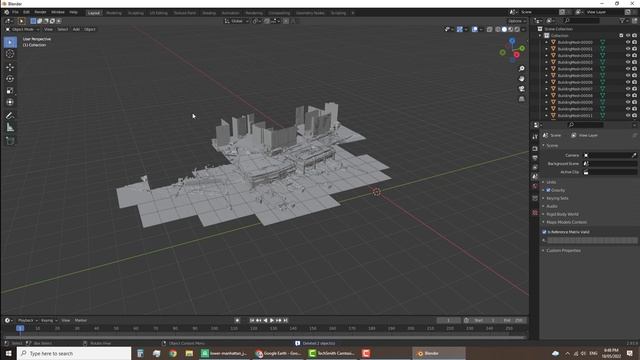Expand the Rigid Body World panel
The width and height of the screenshot is (640, 360).
point(543,214)
